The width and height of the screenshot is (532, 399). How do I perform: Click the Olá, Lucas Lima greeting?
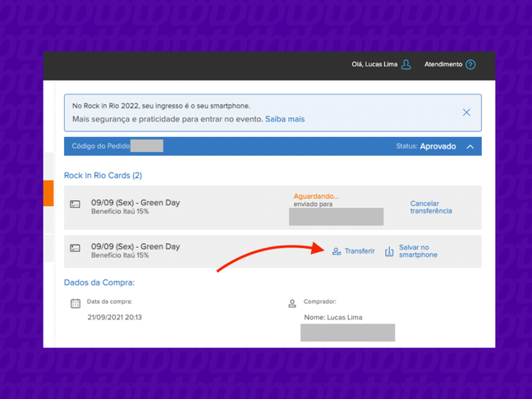coord(374,65)
